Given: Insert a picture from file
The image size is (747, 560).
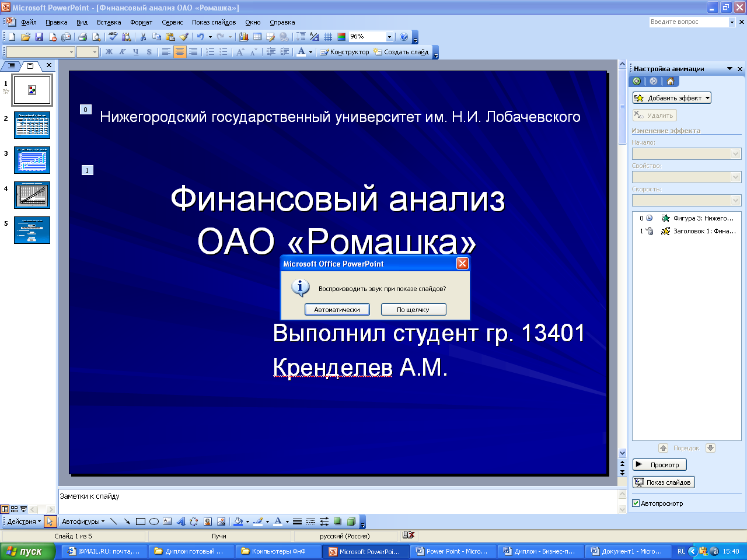Looking at the screenshot, I should tap(221, 521).
